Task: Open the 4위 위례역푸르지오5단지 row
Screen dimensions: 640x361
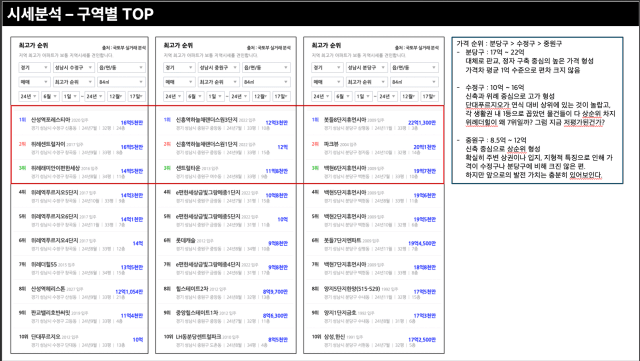Action: coord(80,196)
